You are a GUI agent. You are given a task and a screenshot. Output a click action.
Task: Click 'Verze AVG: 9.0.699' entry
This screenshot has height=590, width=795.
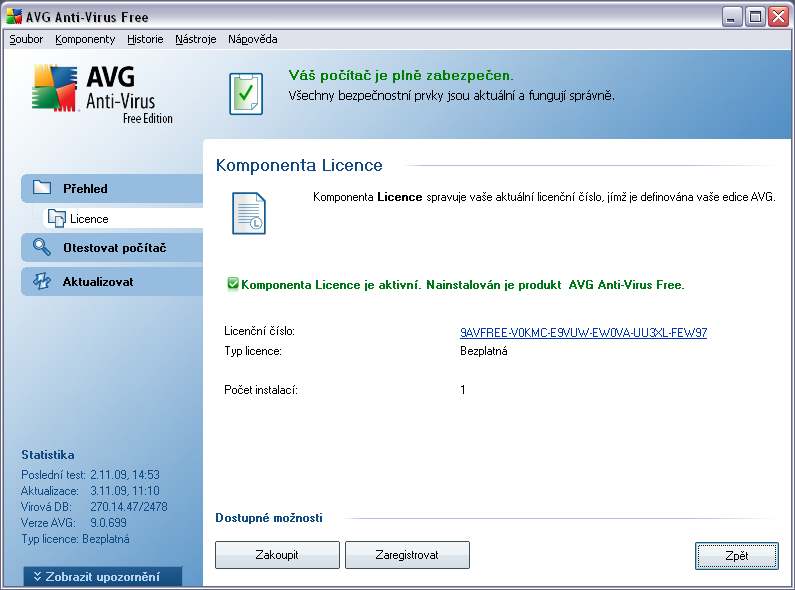(x=74, y=523)
